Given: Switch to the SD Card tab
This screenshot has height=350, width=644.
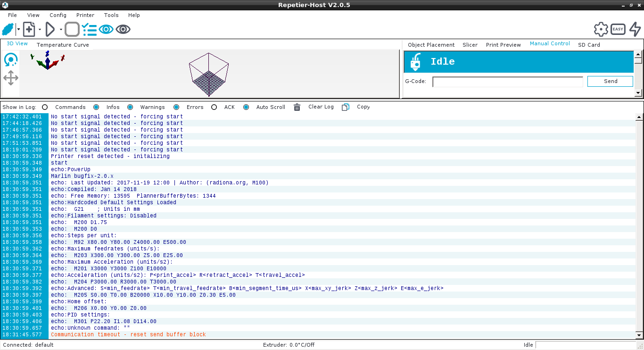Looking at the screenshot, I should (x=589, y=45).
